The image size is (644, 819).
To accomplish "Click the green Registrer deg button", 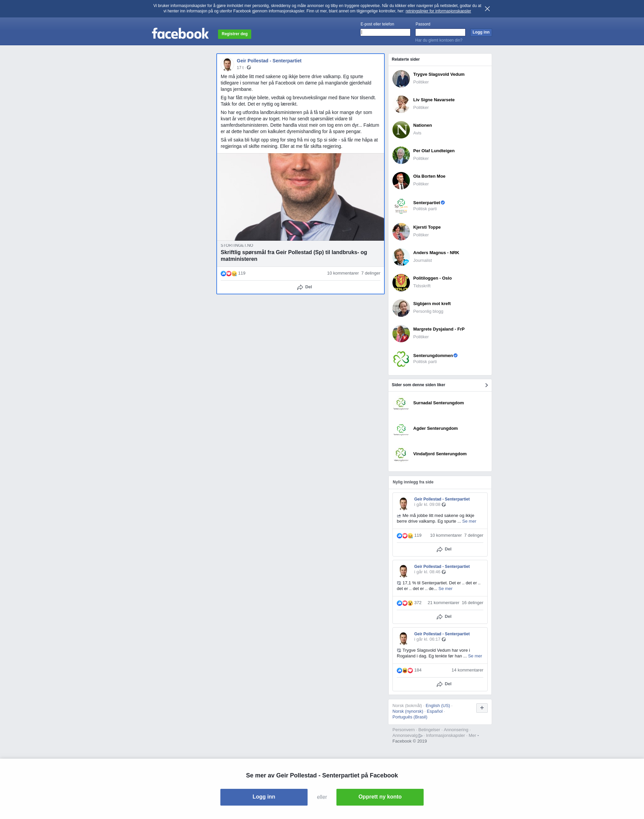I will point(234,34).
